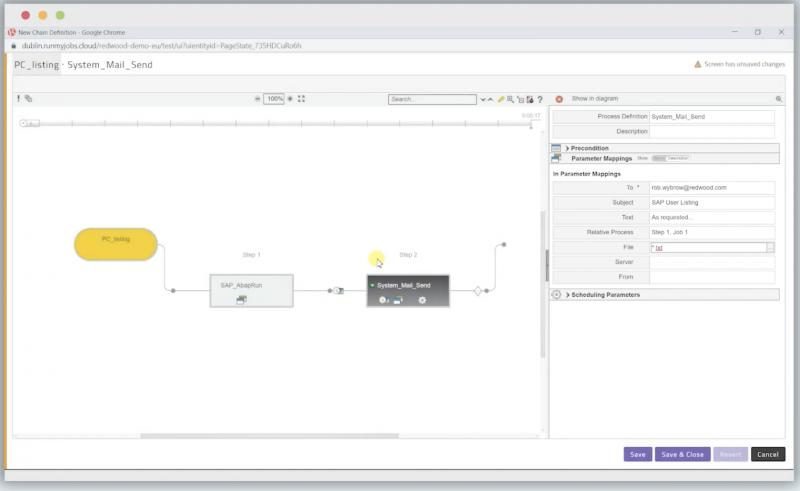The height and width of the screenshot is (491, 800).
Task: Expand the Scheduling Parameters section
Action: tap(568, 295)
